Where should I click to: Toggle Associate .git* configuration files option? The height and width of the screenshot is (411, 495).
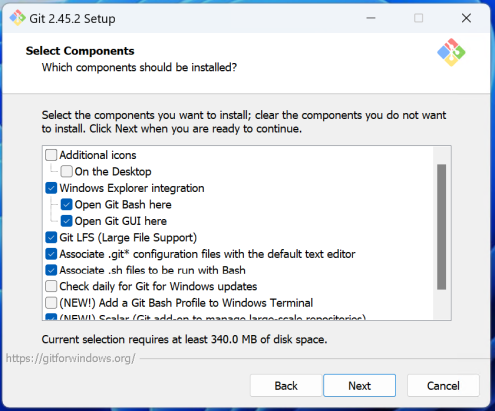coord(51,254)
